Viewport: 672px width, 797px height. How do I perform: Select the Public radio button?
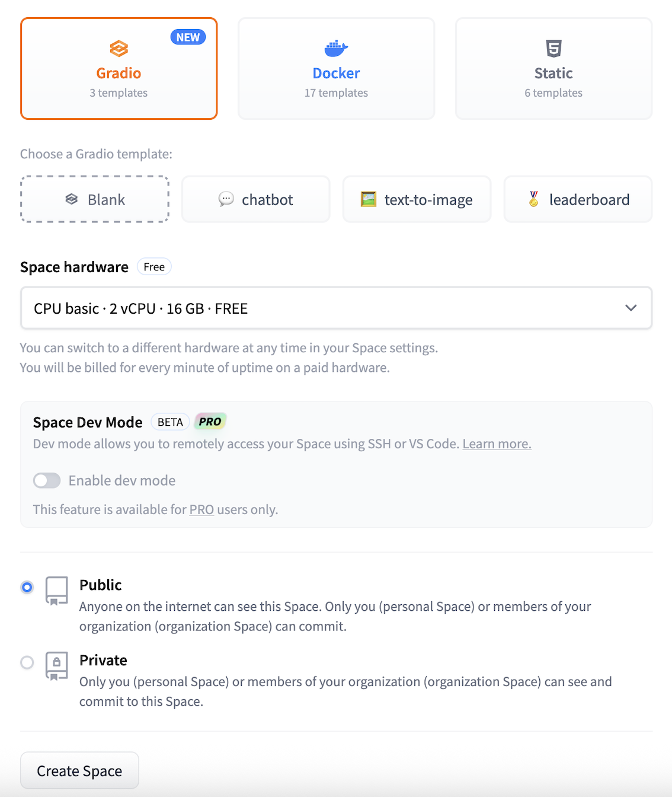point(27,587)
